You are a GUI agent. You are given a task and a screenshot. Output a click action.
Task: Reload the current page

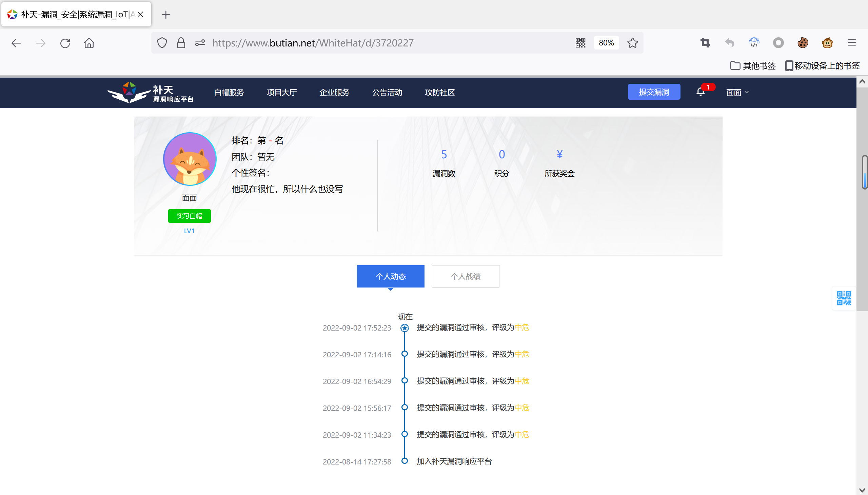(65, 43)
